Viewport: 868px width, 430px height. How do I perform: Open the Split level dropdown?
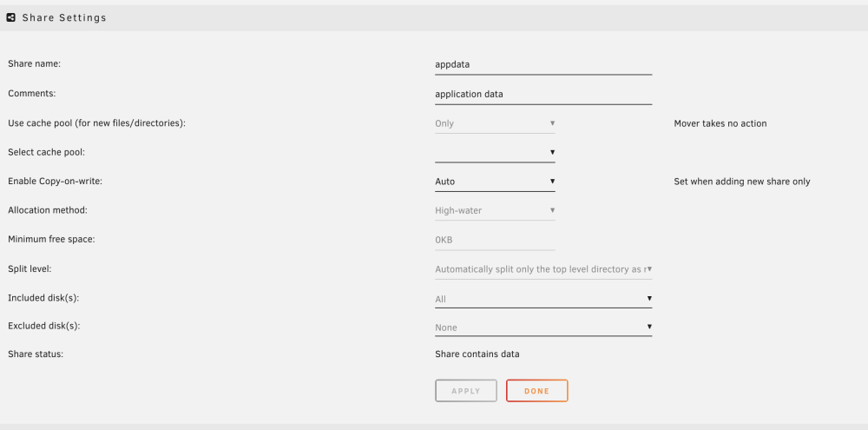point(543,269)
